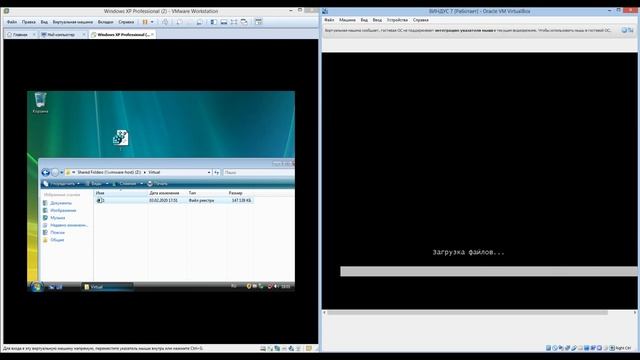This screenshot has height=360, width=640.
Task: Click the console view icon at VMware toolbar end
Action: tap(258, 22)
